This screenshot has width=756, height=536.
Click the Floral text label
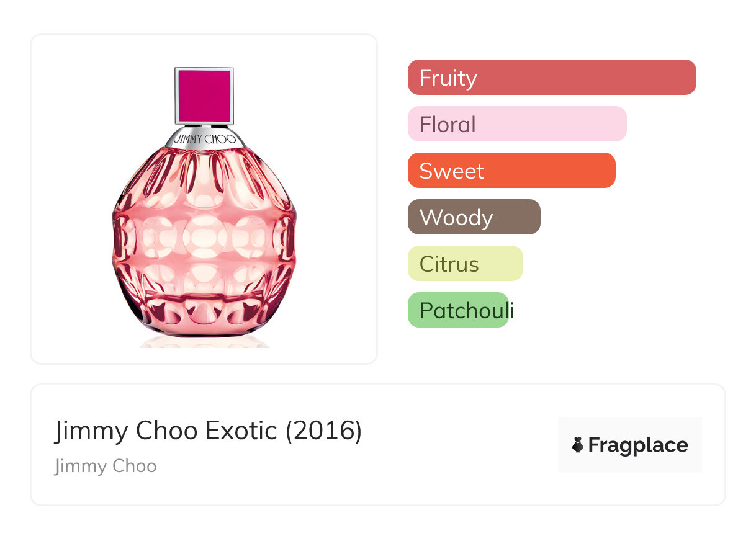click(448, 125)
